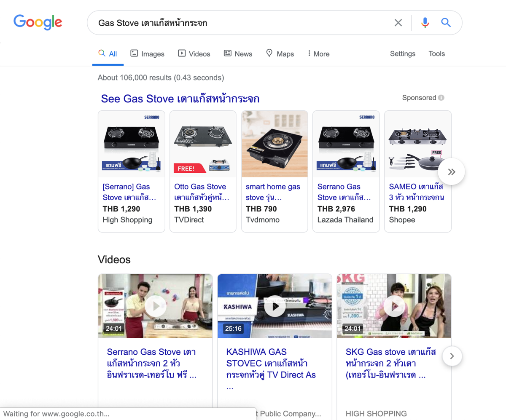
Task: Click the High Shopping seller name
Action: click(x=127, y=220)
